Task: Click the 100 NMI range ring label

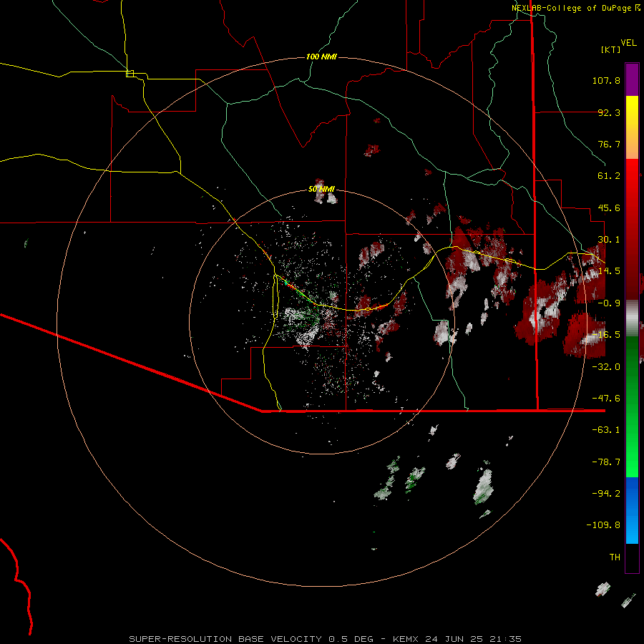Action: click(x=321, y=57)
